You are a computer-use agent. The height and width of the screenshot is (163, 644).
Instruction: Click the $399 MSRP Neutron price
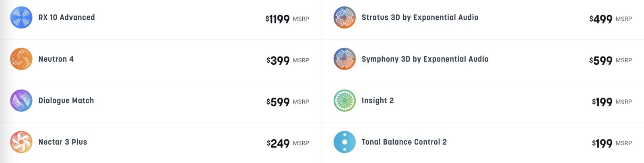click(287, 61)
